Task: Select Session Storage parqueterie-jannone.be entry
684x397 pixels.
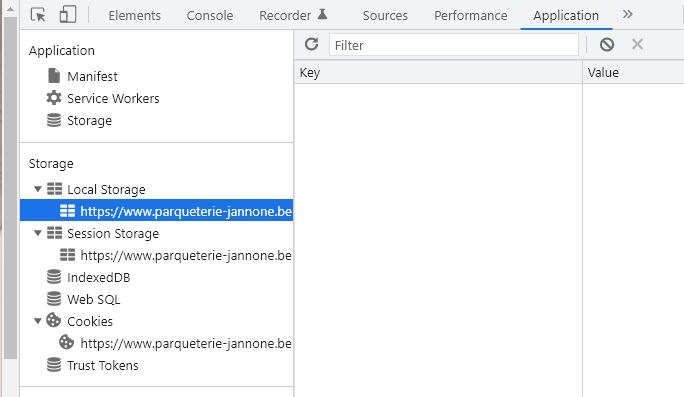Action: coord(176,255)
